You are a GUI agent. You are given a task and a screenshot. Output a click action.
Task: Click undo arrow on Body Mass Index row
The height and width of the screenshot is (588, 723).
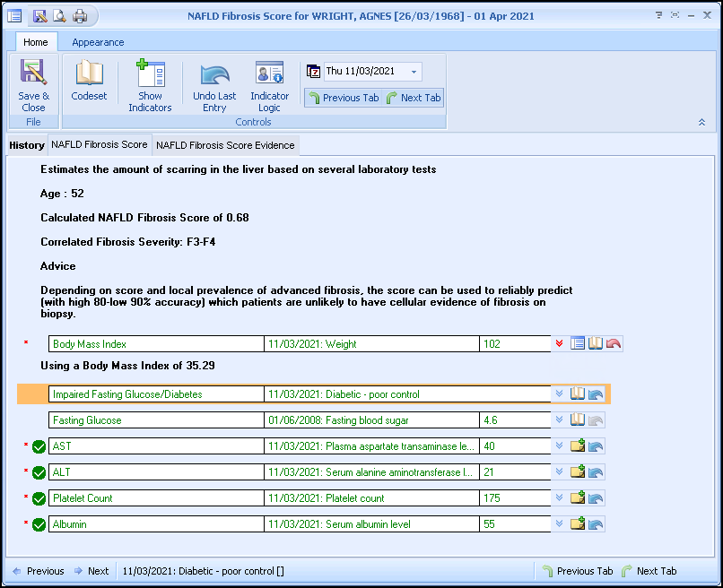(614, 343)
